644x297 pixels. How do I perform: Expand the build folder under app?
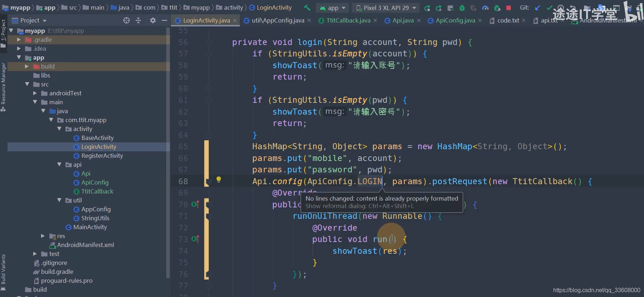27,66
